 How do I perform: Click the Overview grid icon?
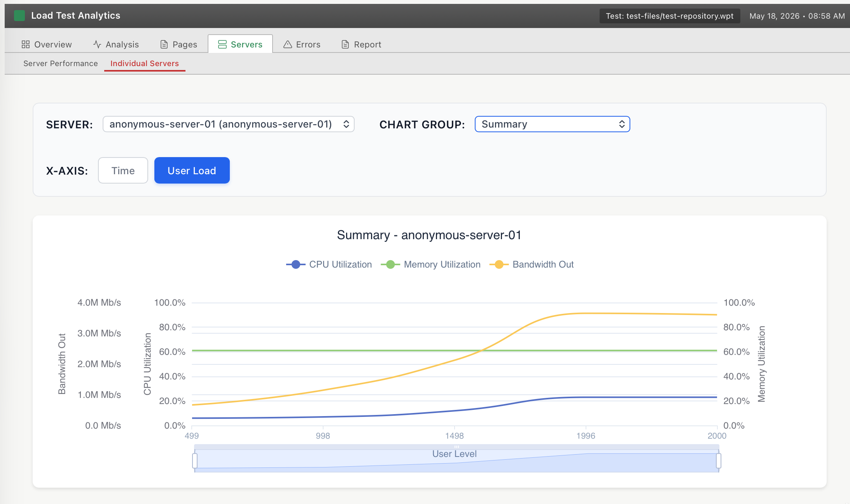pos(26,44)
